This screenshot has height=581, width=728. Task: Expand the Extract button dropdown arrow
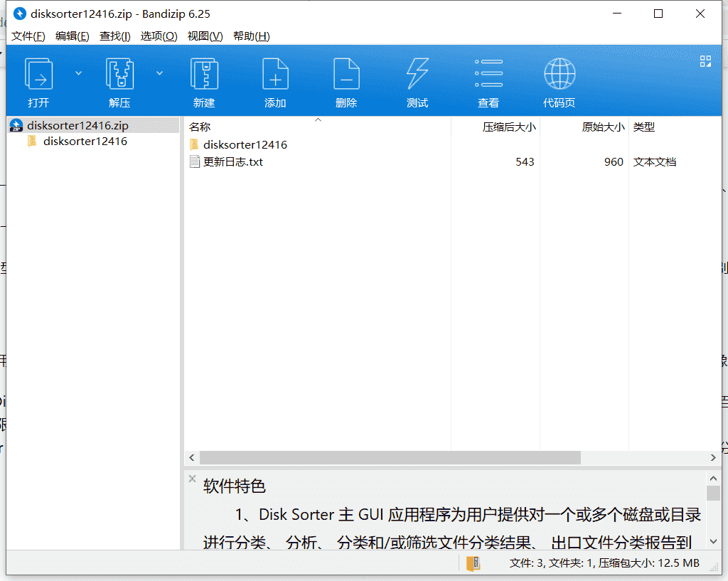(x=159, y=73)
